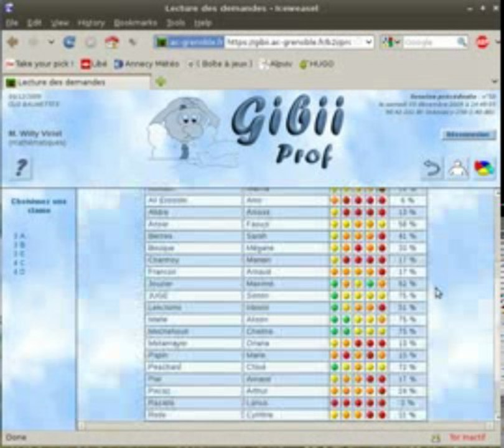
Task: Click the Gibii return arrow icon
Action: coord(432,169)
